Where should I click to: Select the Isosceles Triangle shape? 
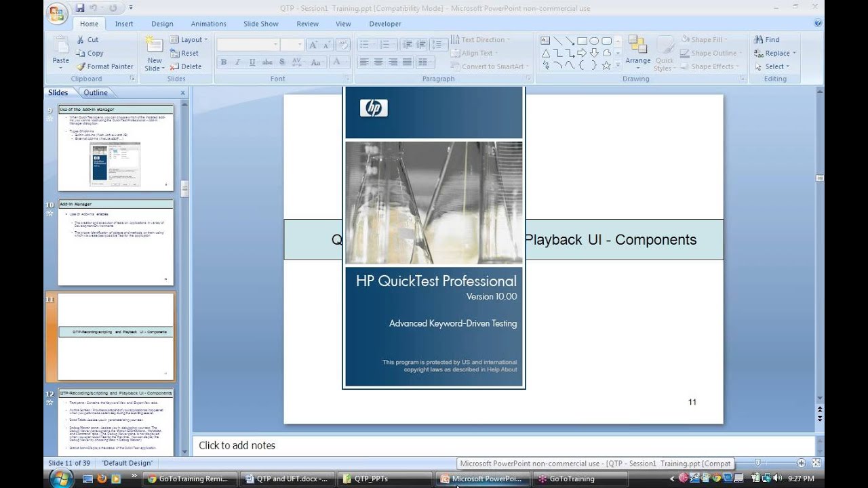coord(545,53)
